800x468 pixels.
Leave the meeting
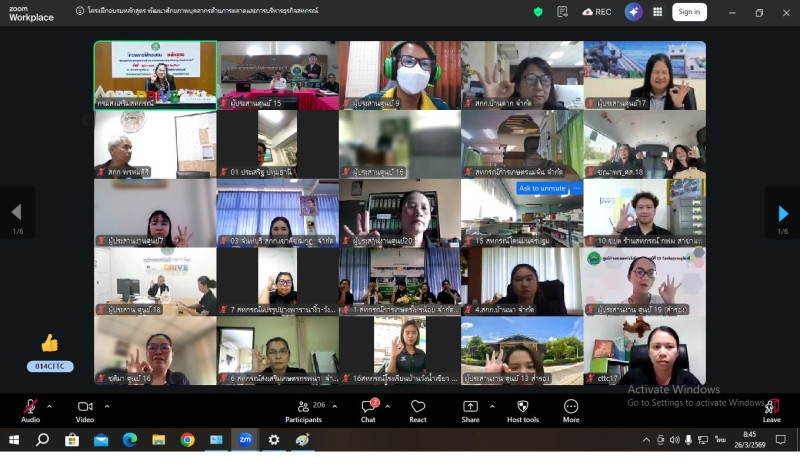771,409
